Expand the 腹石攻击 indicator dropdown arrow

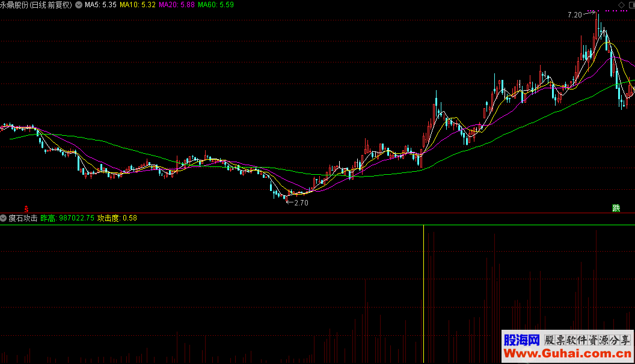click(3, 218)
